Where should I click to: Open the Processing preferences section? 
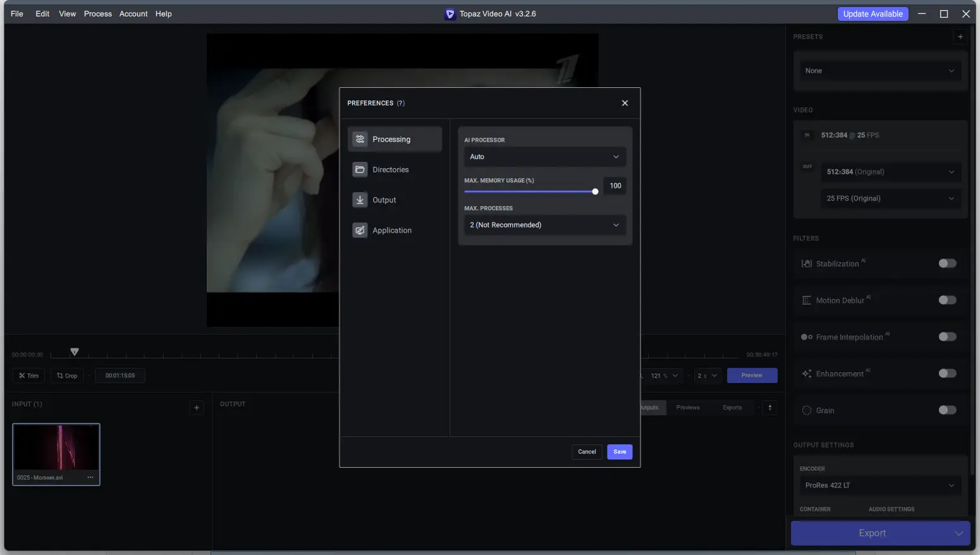pos(395,139)
